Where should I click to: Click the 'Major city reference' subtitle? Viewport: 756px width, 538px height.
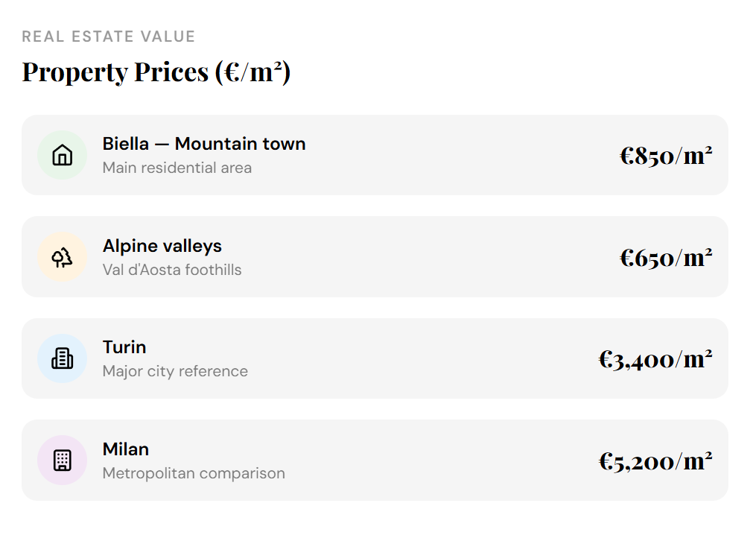point(175,371)
